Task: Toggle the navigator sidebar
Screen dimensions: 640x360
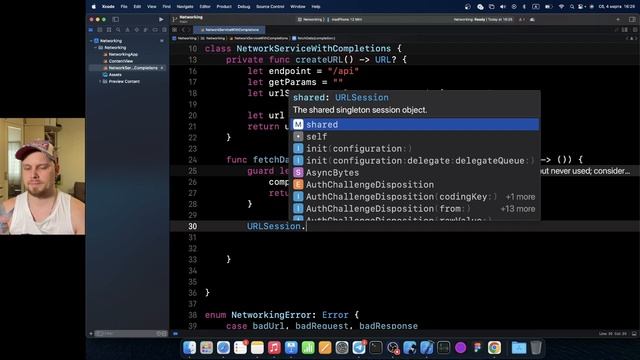Action: (116, 19)
